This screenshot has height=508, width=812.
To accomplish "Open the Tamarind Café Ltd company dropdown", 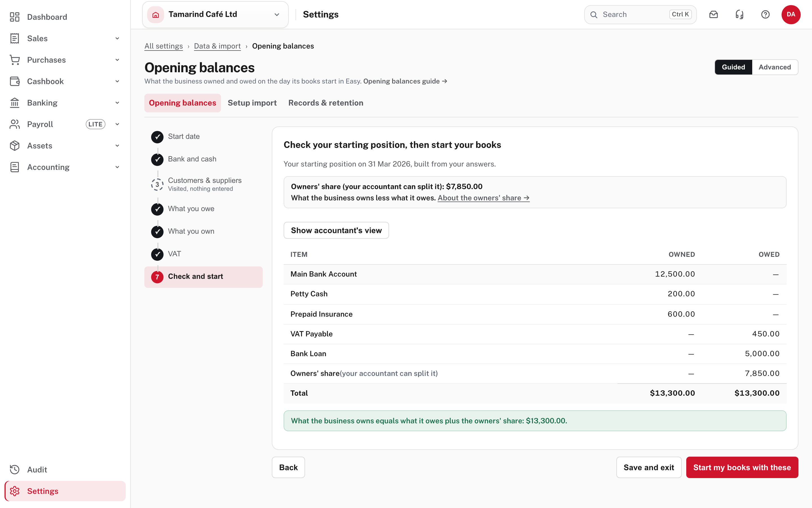I will pos(215,14).
